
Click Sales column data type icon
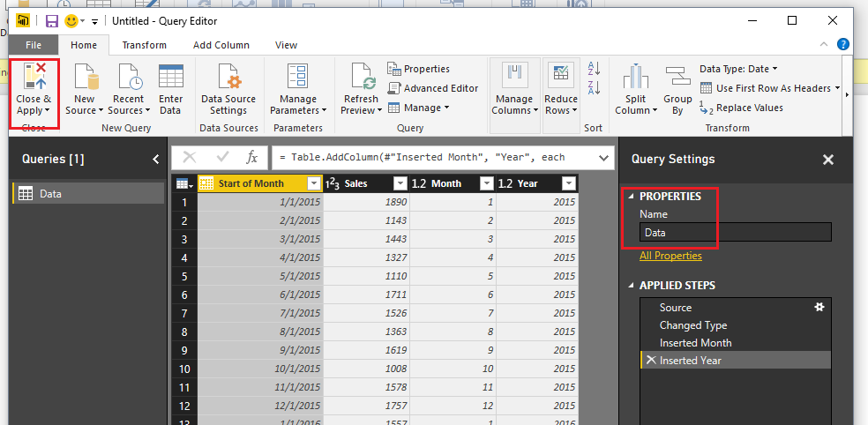(333, 183)
